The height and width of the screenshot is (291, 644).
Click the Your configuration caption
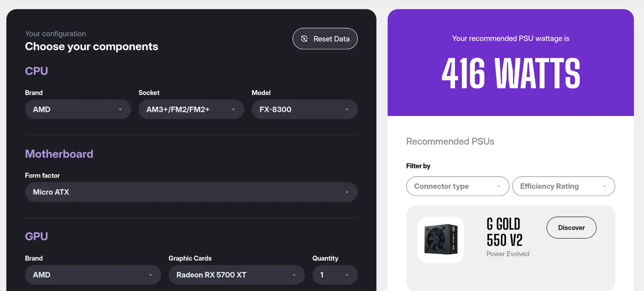click(x=55, y=34)
